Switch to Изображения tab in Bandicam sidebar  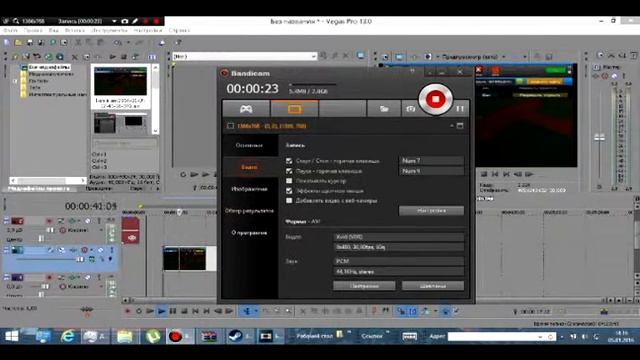click(249, 189)
